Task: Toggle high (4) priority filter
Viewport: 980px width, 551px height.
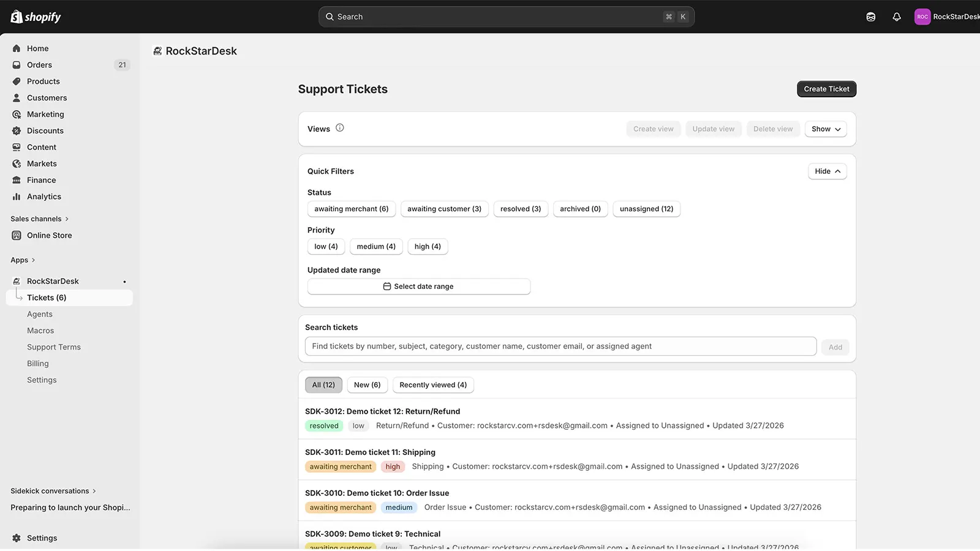Action: coord(428,247)
